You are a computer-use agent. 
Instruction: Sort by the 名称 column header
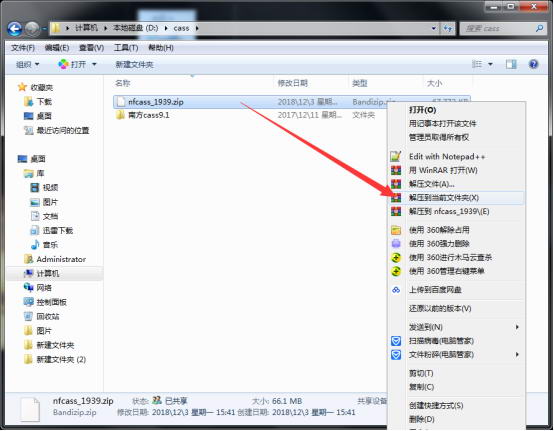coord(123,83)
